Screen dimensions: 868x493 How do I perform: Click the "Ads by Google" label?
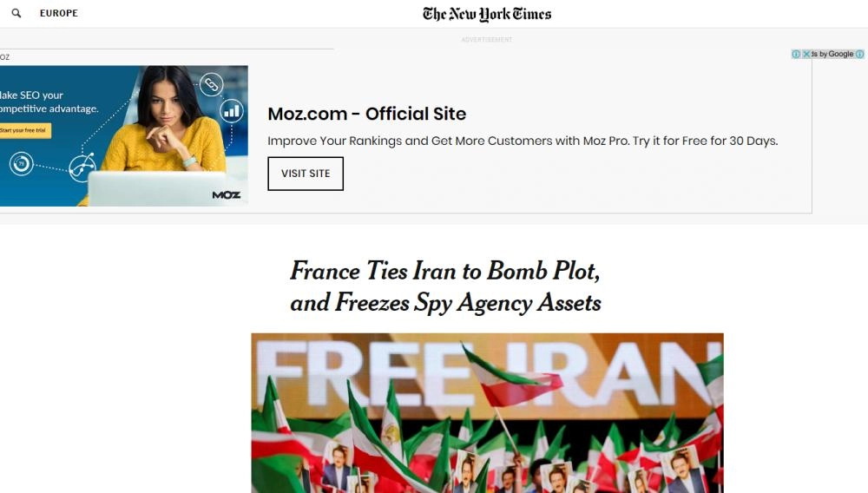tap(834, 54)
